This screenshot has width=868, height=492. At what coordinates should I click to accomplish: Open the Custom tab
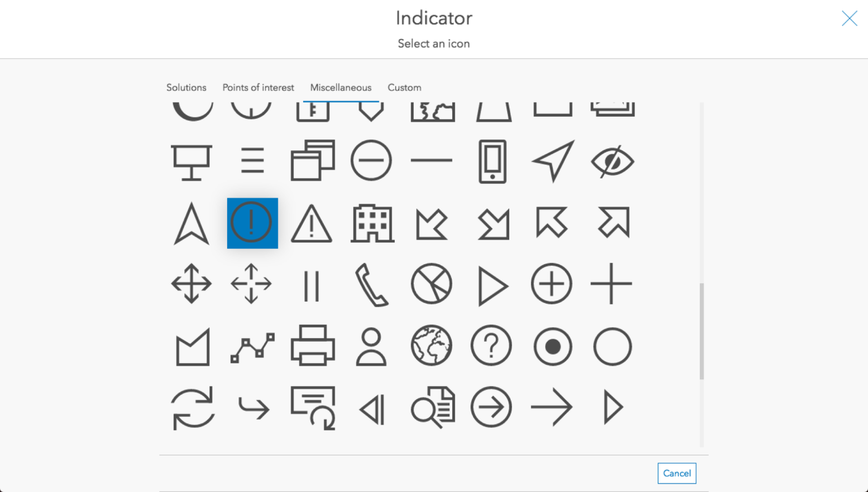click(x=404, y=87)
